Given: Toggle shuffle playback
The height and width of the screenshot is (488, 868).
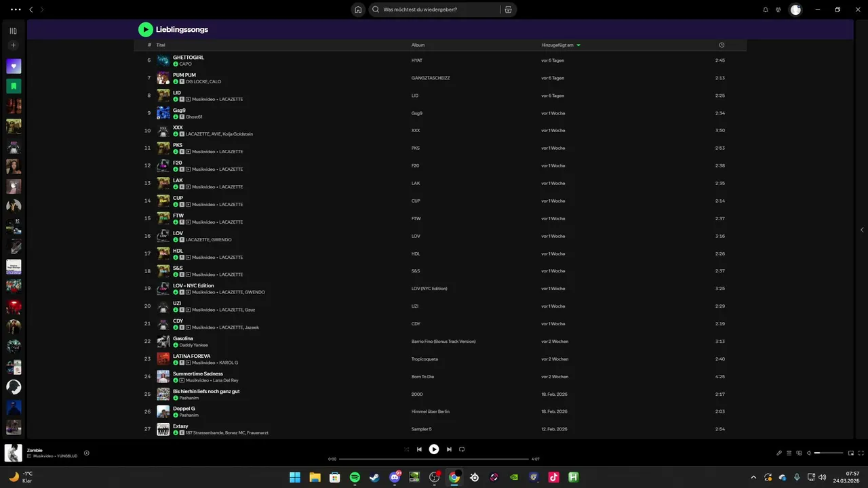Looking at the screenshot, I should tap(406, 449).
